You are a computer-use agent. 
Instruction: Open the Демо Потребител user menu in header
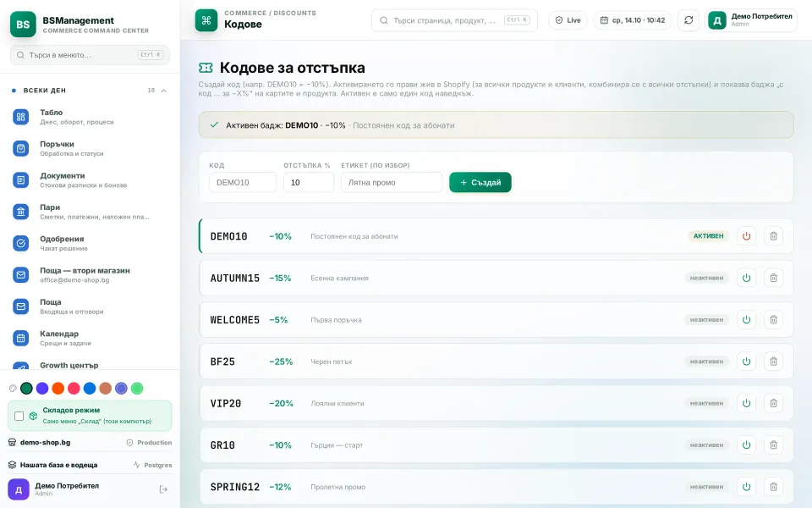click(751, 20)
